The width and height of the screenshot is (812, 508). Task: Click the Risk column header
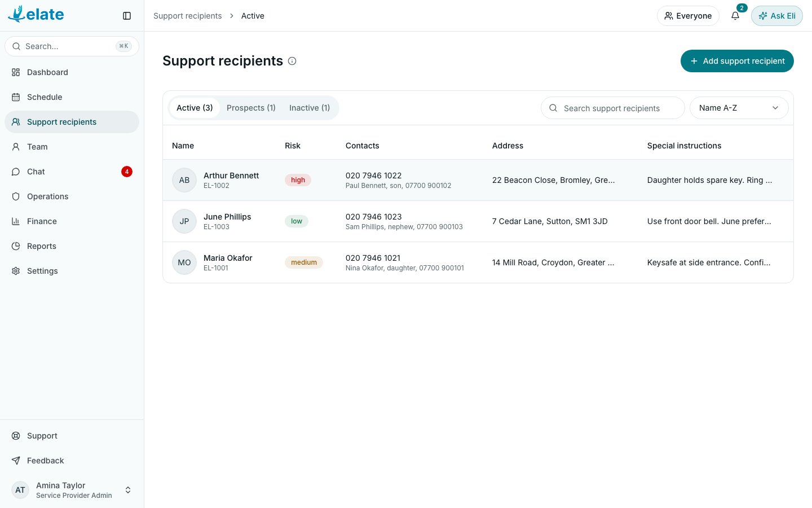click(x=293, y=146)
